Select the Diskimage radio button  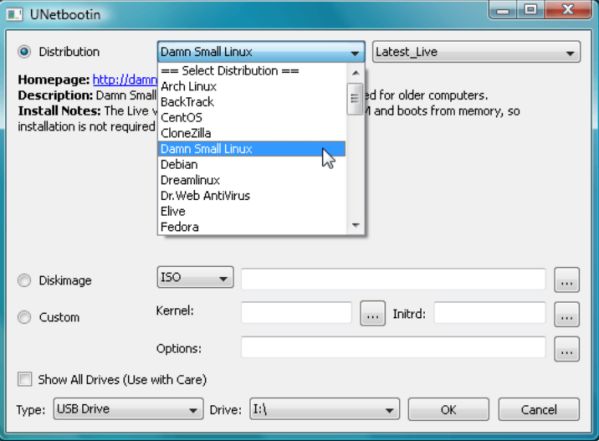(x=24, y=280)
